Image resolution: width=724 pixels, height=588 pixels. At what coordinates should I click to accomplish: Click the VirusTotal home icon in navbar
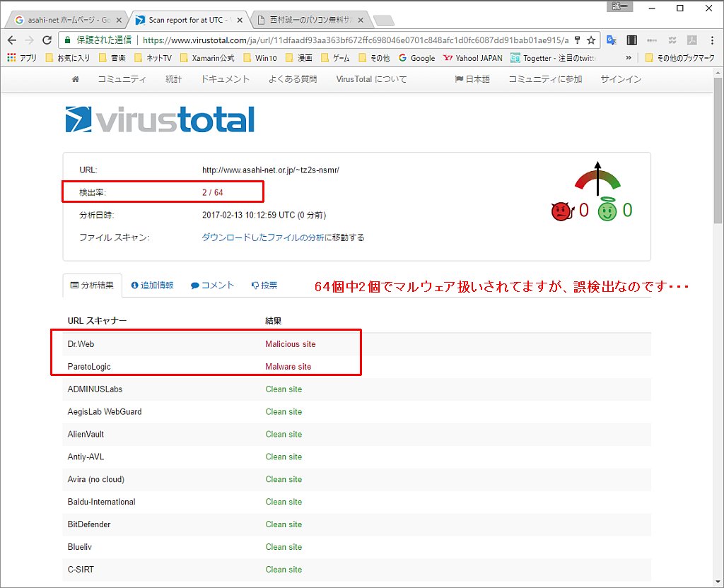point(75,79)
